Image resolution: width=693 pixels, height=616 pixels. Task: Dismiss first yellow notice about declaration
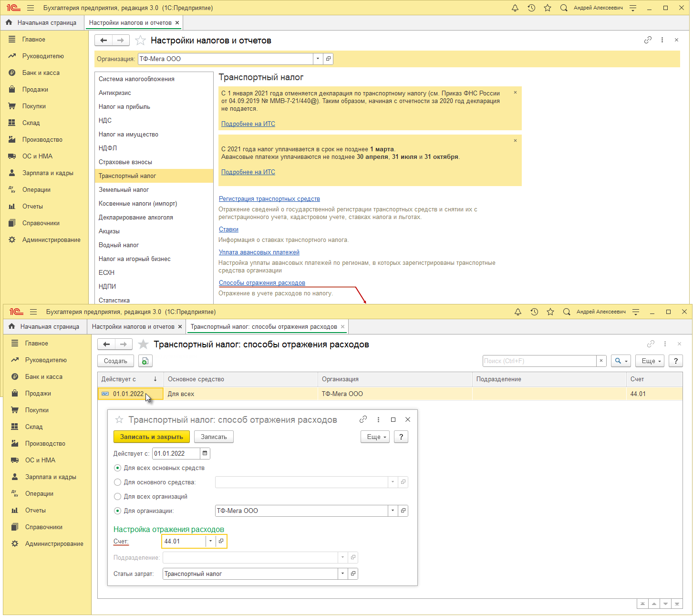click(x=515, y=93)
